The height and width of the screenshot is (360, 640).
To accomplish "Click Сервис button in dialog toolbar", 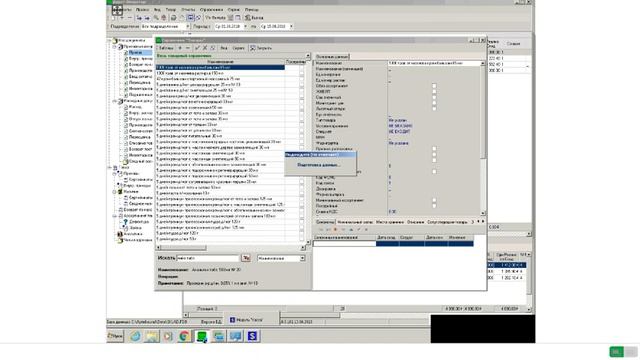I will [238, 48].
